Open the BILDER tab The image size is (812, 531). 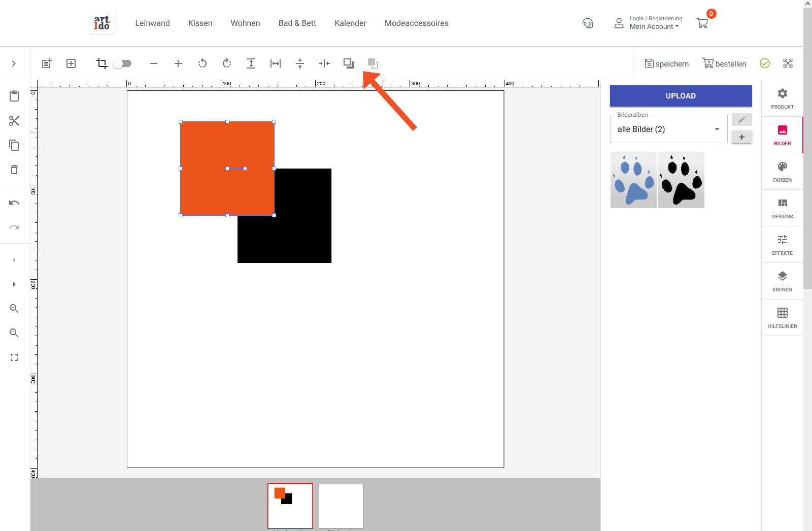782,135
